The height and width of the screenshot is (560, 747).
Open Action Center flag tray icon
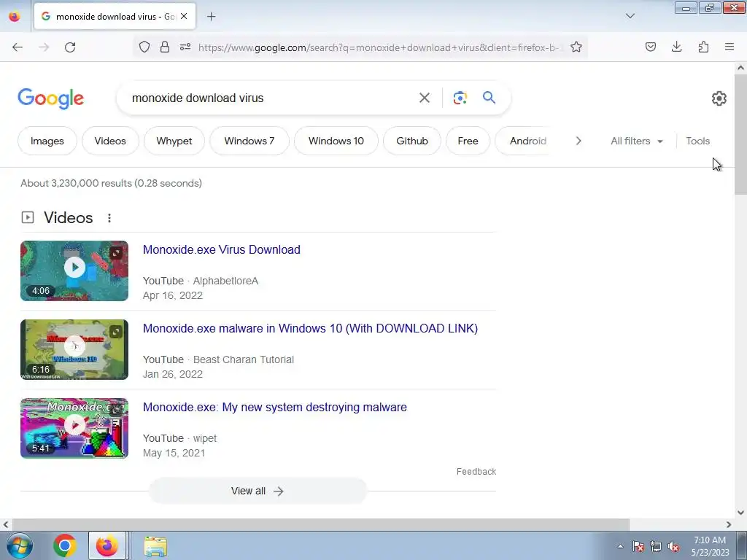[x=638, y=546]
